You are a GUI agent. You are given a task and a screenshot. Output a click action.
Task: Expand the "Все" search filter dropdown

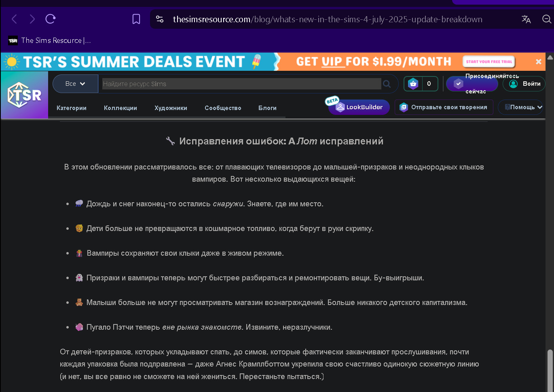click(x=76, y=84)
